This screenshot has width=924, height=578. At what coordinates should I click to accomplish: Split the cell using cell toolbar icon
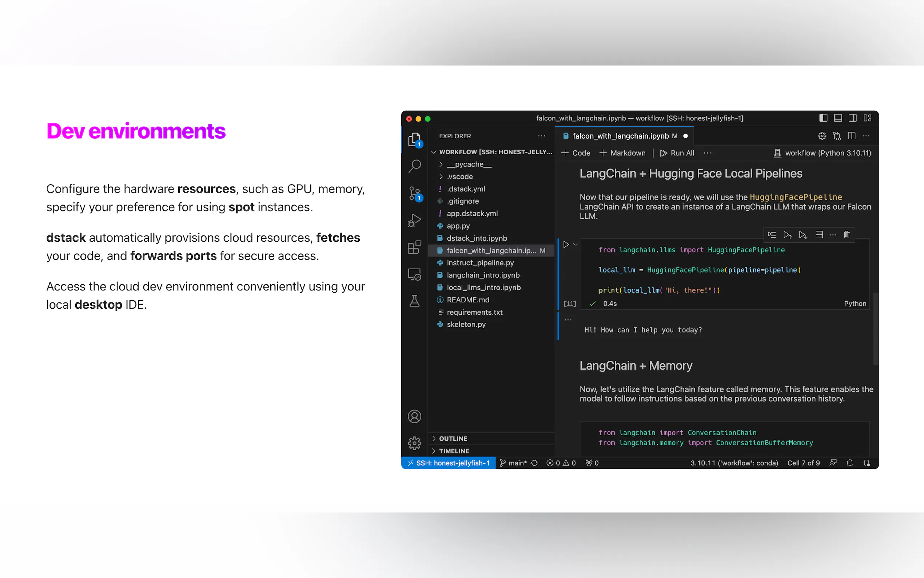click(x=819, y=235)
